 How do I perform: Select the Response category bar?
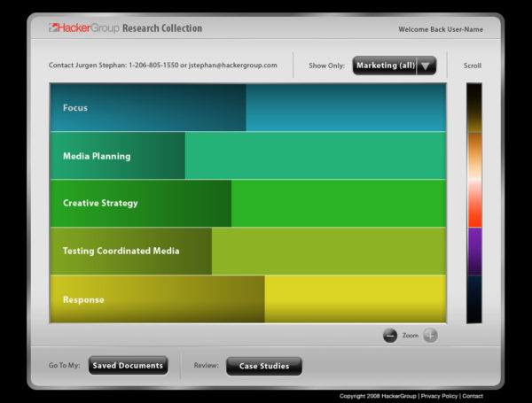pyautogui.click(x=157, y=299)
